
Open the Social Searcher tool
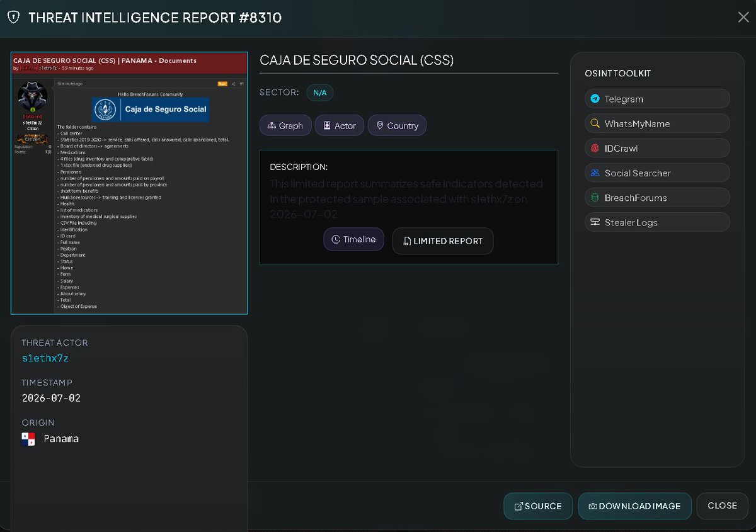click(x=657, y=173)
